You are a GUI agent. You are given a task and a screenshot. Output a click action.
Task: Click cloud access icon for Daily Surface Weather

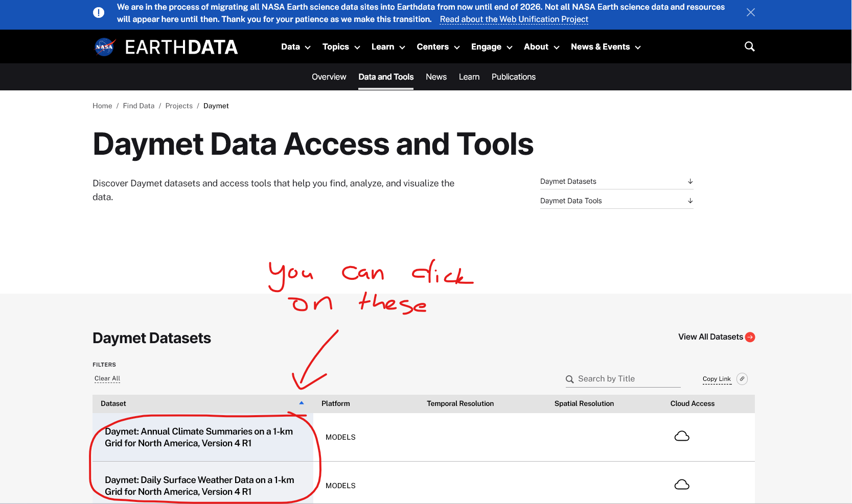[682, 485]
